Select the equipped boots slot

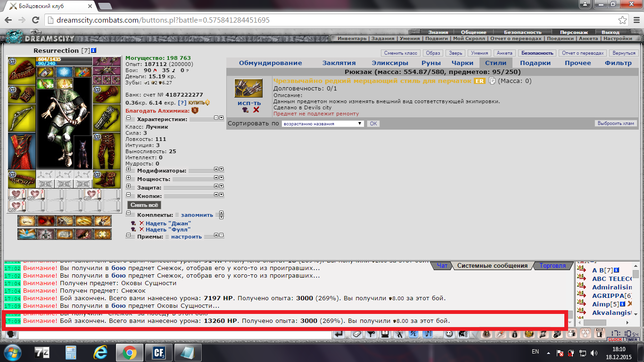pos(107,179)
